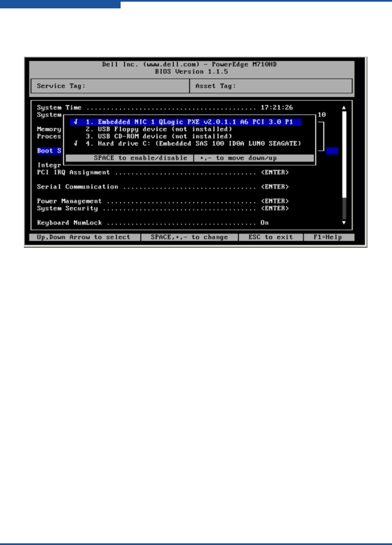Select Embedded NIC 1 QLogic PXE boot entry
392x545 pixels.
186,122
